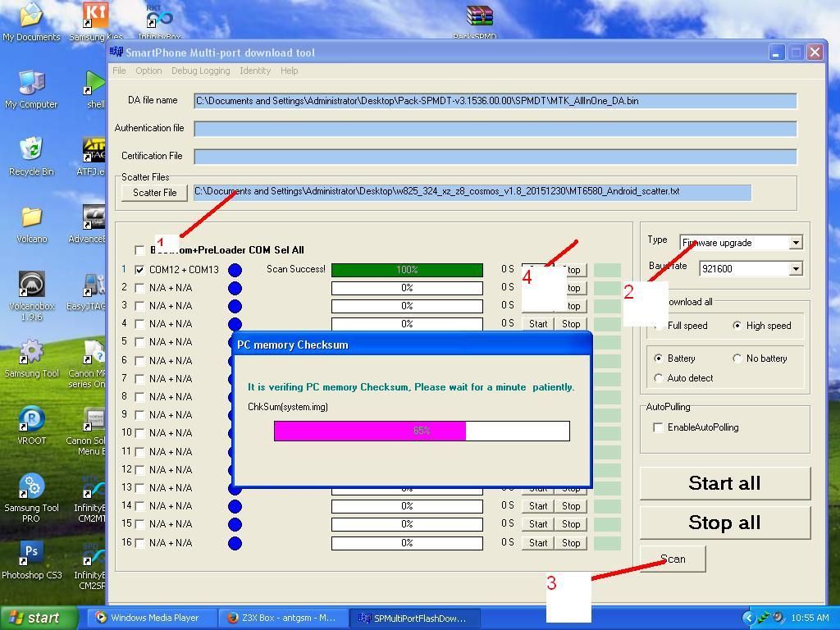Click the blue status dot for port 1
Screen dimensions: 840x630
235,270
